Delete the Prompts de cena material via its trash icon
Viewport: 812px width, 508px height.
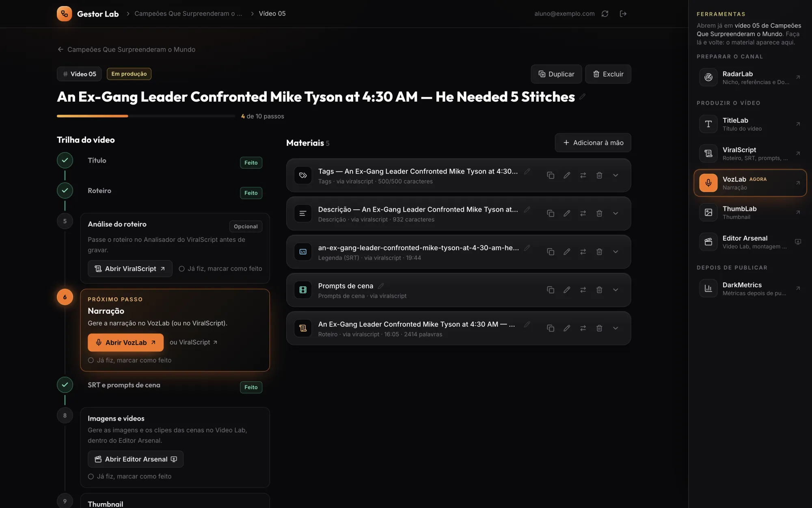tap(599, 290)
